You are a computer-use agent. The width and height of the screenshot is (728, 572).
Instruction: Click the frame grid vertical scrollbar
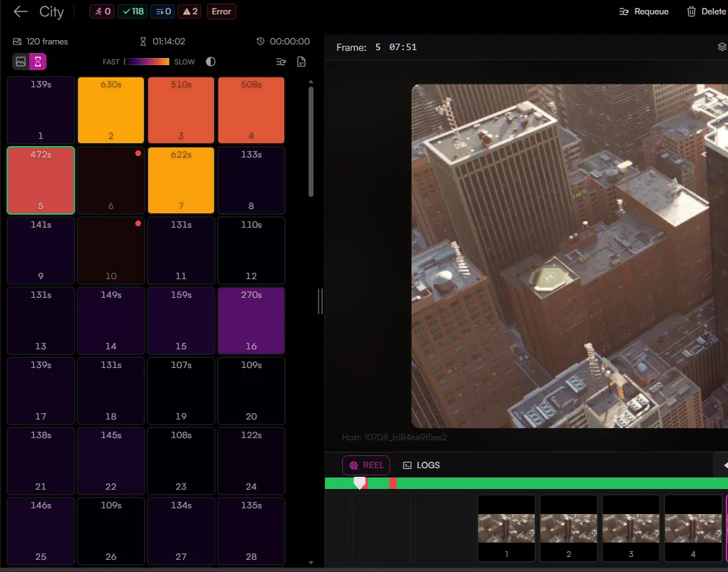pos(311,142)
